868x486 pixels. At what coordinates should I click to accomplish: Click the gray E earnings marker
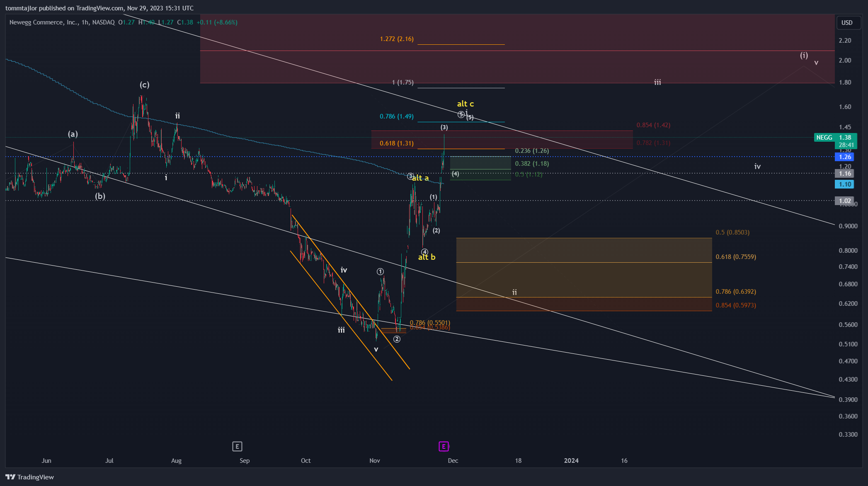[237, 446]
